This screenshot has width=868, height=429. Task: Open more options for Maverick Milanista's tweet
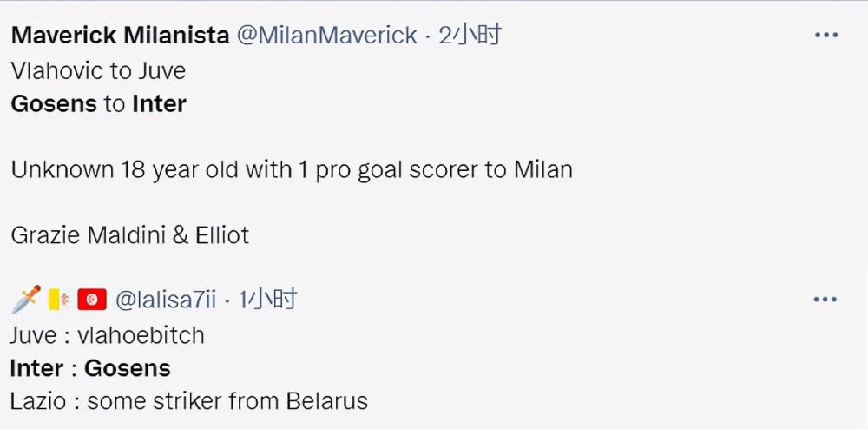(826, 35)
